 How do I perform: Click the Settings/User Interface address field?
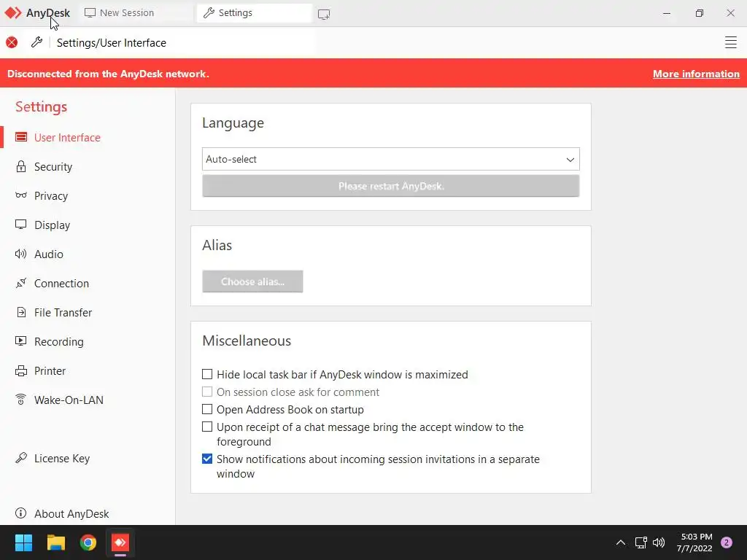click(183, 42)
